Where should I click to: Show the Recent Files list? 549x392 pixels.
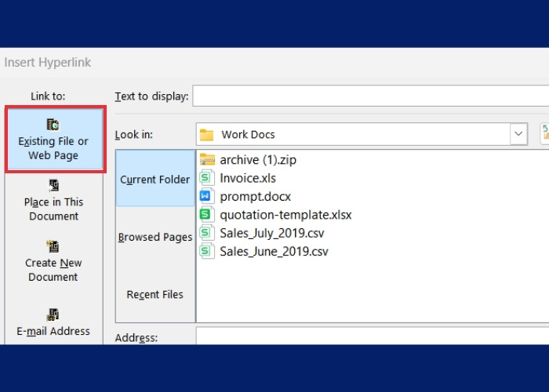[x=155, y=295]
